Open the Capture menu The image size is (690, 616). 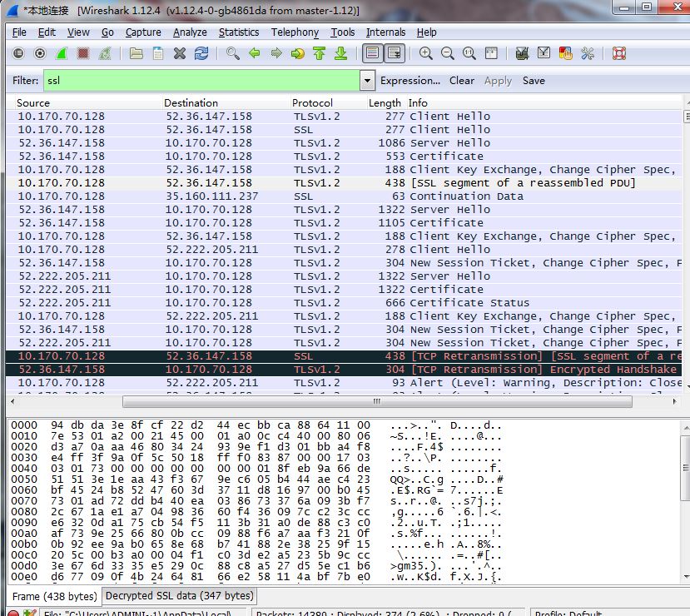(x=143, y=32)
